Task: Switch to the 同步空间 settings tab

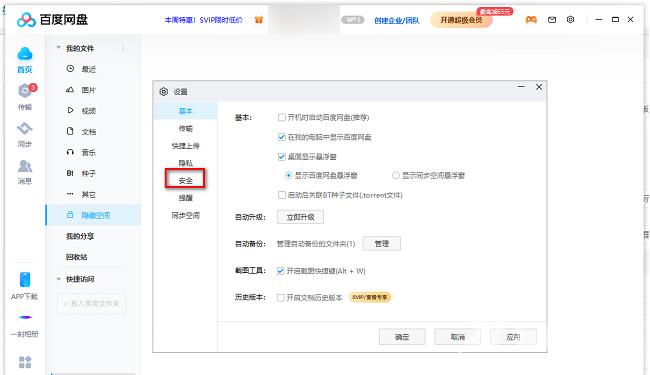Action: point(185,215)
